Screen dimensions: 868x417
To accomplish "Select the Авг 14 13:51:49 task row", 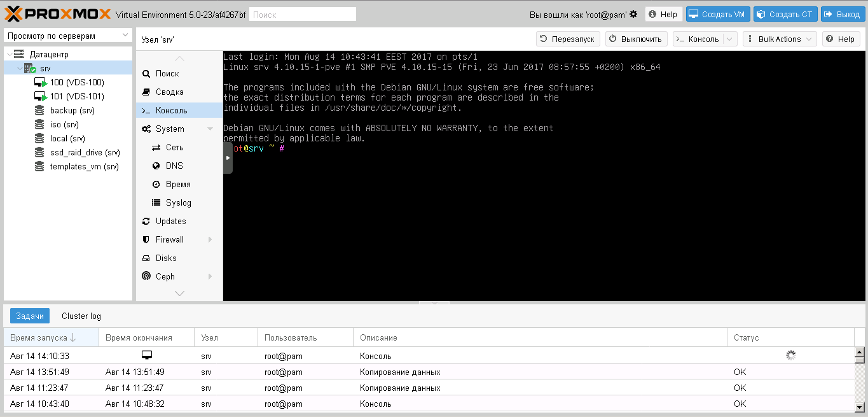I will 429,372.
